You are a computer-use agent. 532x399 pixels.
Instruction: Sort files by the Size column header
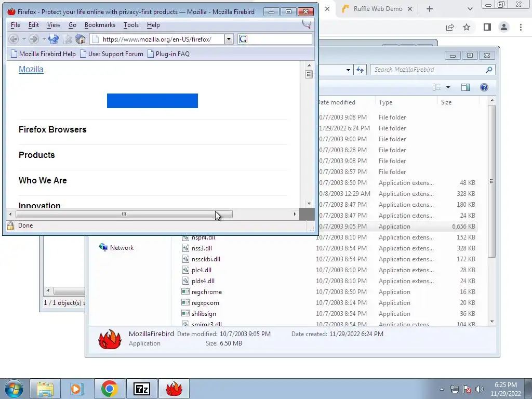tap(458, 102)
